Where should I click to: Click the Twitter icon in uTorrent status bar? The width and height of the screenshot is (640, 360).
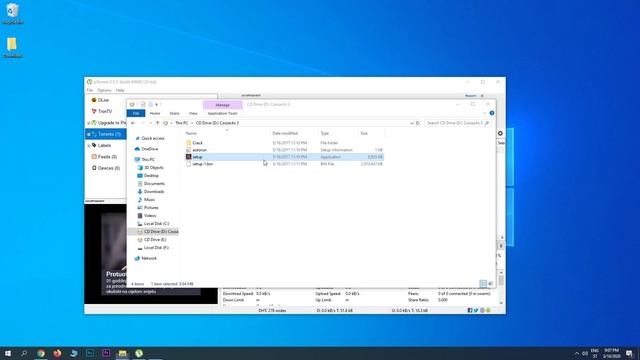click(476, 311)
